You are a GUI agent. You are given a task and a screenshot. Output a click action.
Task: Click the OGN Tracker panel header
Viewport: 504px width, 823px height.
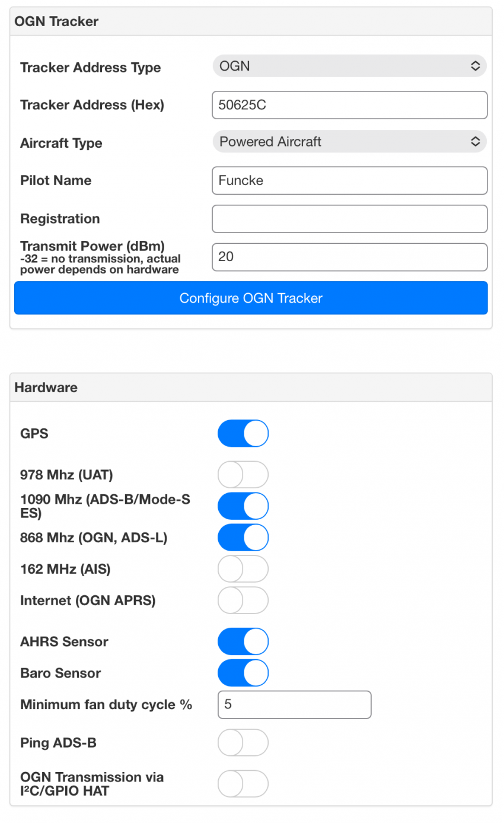pyautogui.click(x=251, y=22)
